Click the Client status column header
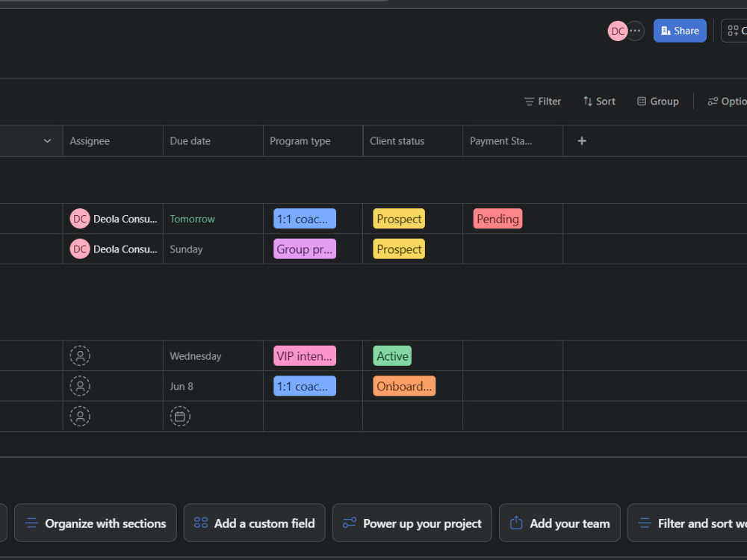The image size is (747, 560). pos(413,141)
